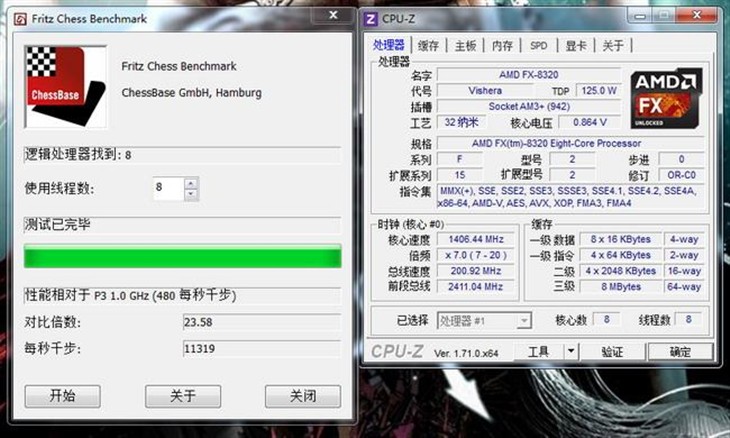Click the 64-way L3 associativity value
The height and width of the screenshot is (438, 730).
[684, 287]
